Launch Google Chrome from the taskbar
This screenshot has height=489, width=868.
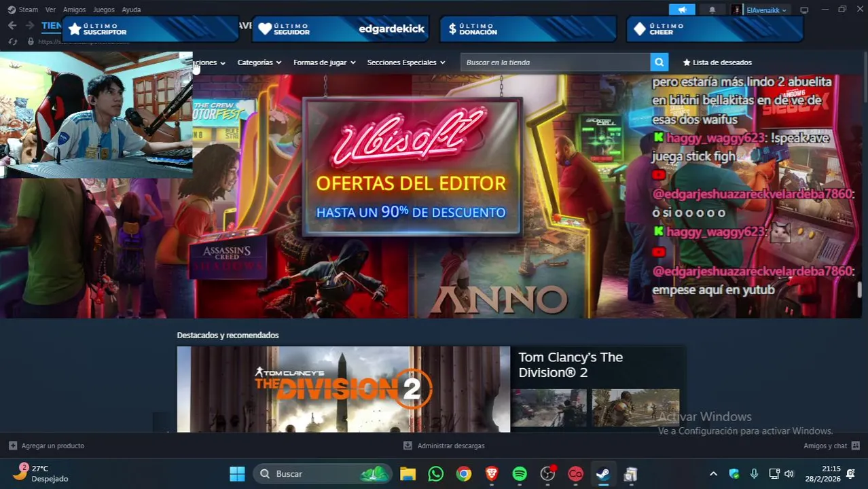tap(464, 474)
